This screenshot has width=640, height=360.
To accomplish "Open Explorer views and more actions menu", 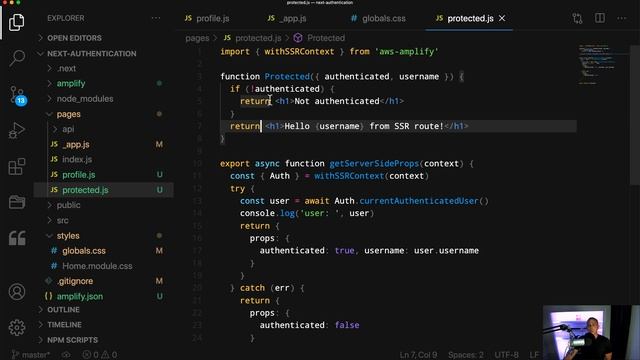I will coord(156,18).
